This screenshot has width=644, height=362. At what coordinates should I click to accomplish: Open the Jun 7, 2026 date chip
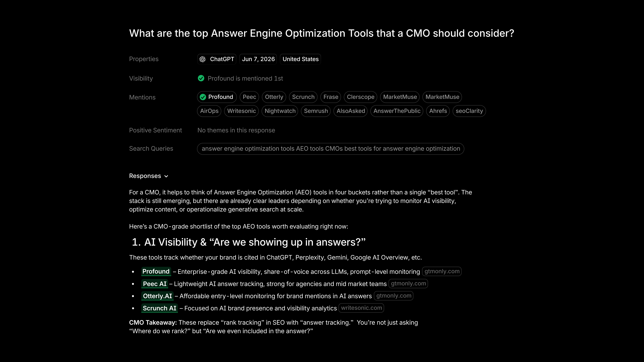(258, 59)
